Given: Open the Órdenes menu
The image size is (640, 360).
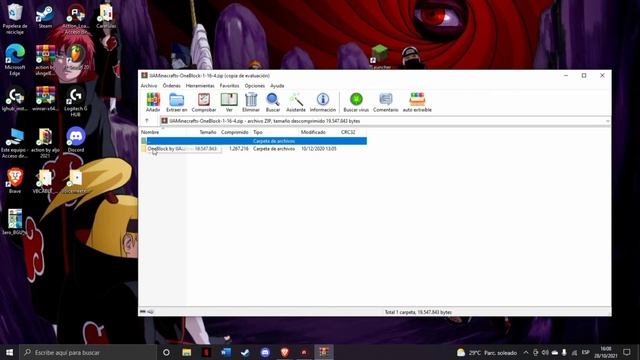Looking at the screenshot, I should click(x=171, y=86).
